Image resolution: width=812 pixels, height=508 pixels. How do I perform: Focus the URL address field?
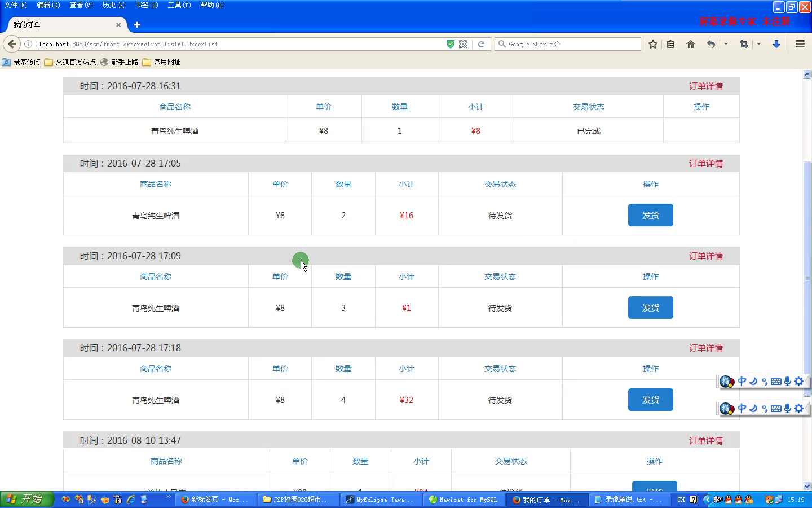(240, 44)
